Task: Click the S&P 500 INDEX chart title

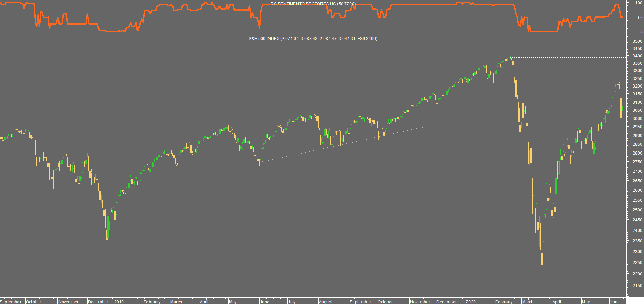Action: click(x=313, y=39)
